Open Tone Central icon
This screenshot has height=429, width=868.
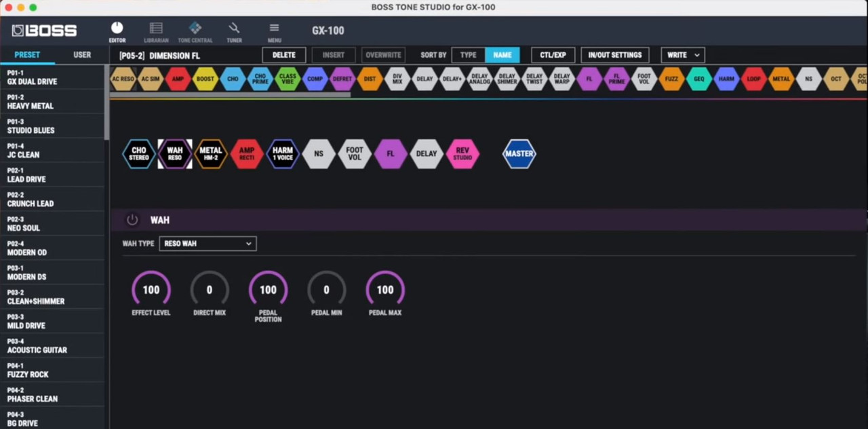click(x=195, y=31)
